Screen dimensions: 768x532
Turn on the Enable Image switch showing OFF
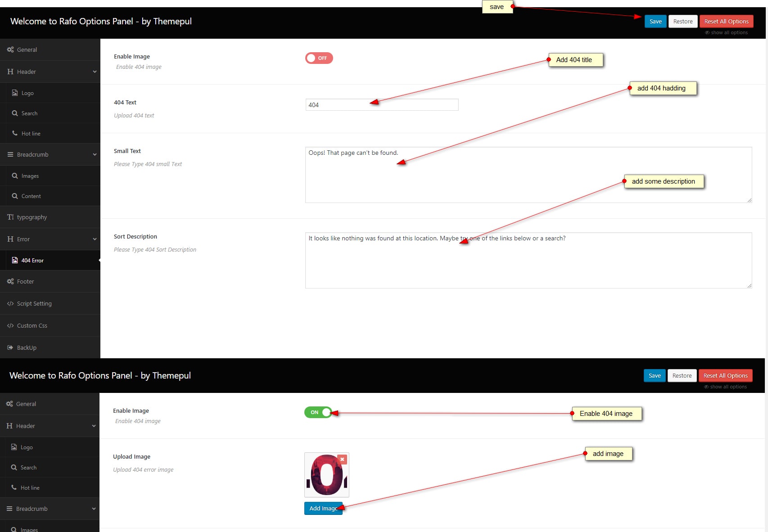click(x=319, y=58)
